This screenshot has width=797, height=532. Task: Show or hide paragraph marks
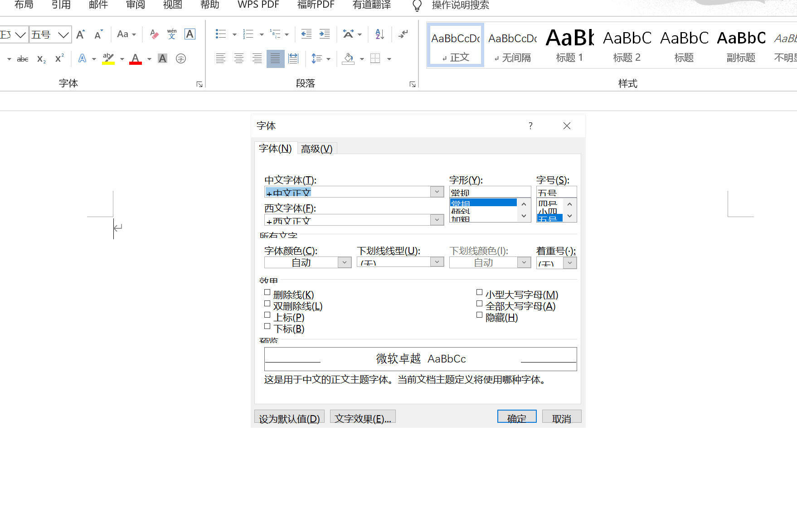[403, 34]
